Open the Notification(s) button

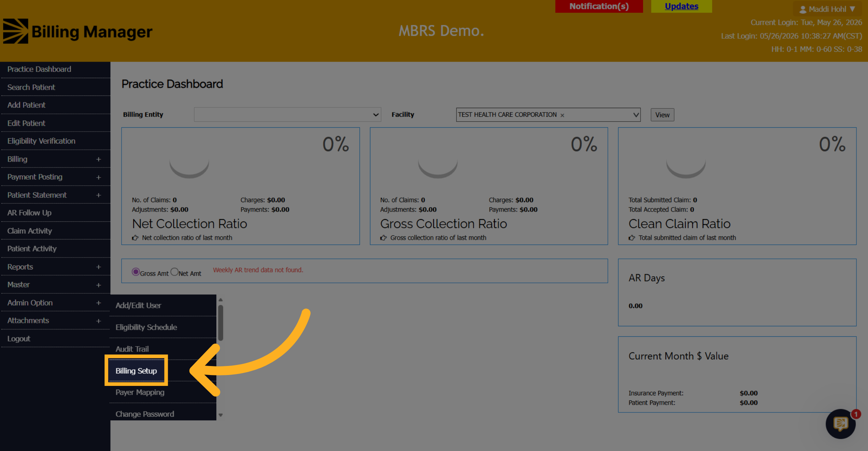coord(599,6)
